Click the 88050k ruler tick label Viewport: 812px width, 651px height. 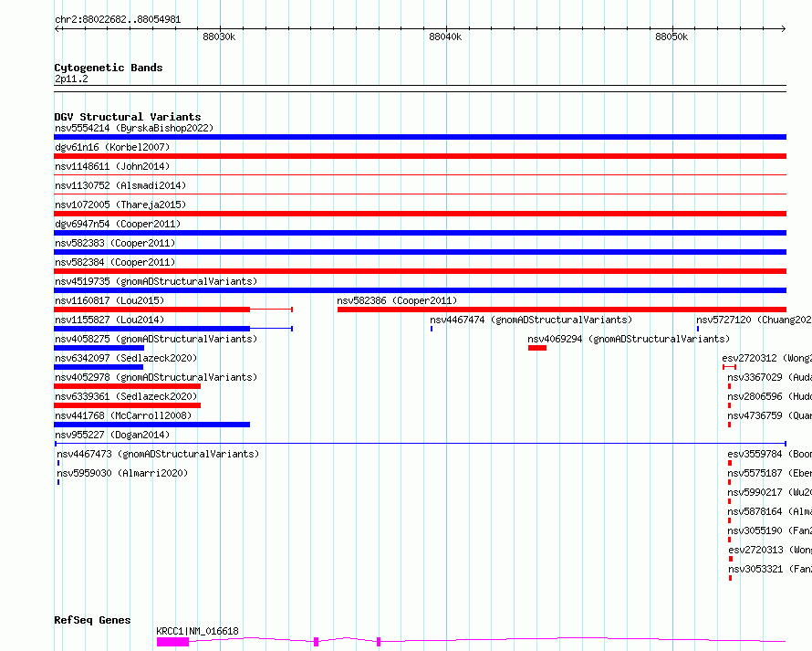[671, 37]
